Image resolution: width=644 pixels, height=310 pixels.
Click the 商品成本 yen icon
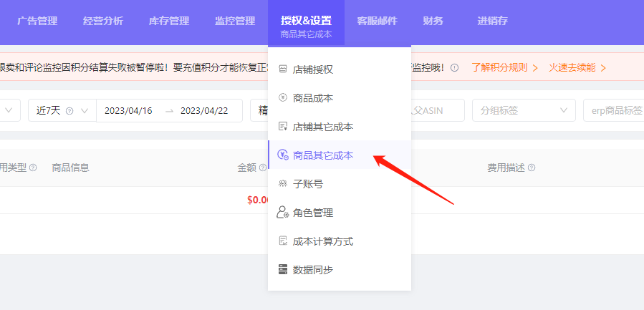click(x=283, y=98)
